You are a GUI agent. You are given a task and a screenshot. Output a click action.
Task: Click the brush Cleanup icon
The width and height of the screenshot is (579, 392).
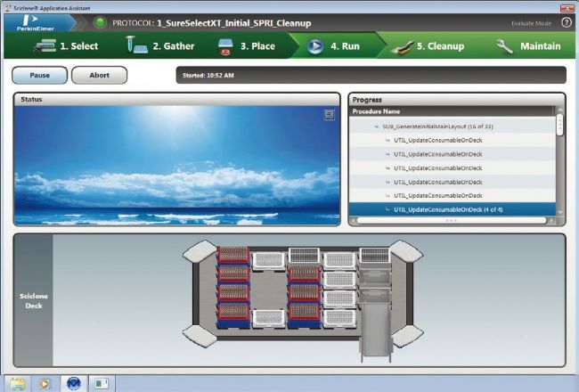point(402,47)
